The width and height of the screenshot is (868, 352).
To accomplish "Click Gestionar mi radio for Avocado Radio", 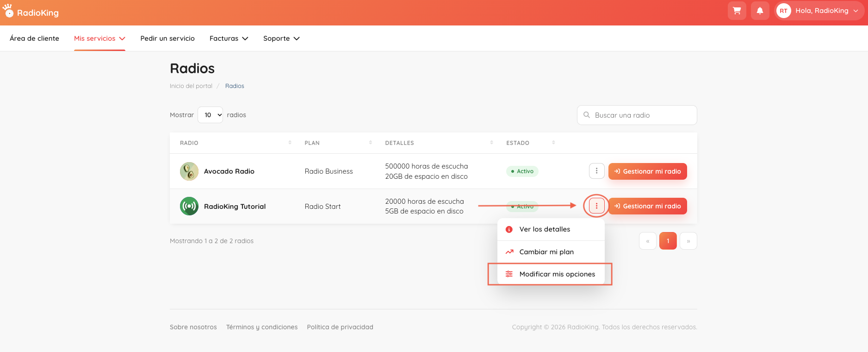I will (x=647, y=171).
